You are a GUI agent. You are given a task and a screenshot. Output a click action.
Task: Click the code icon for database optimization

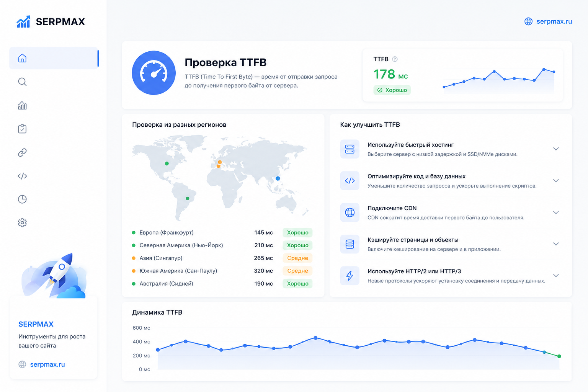350,181
